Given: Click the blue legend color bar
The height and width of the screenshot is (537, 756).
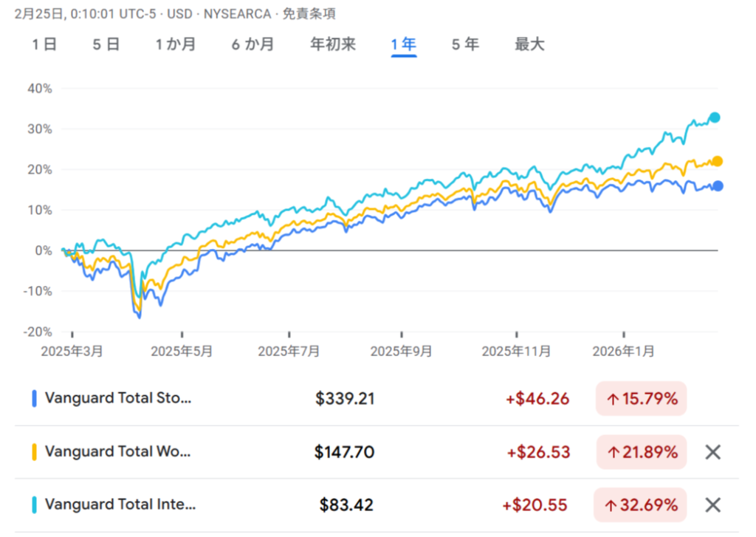Looking at the screenshot, I should [35, 399].
